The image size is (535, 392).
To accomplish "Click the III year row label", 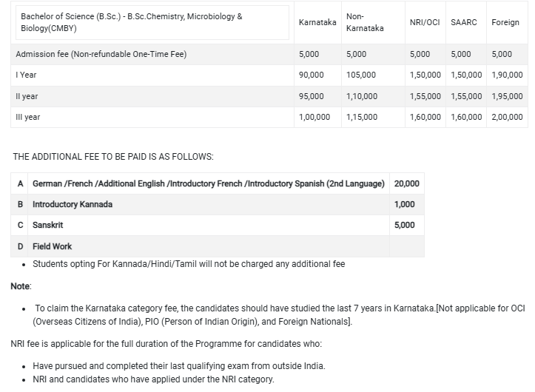I will pos(28,117).
